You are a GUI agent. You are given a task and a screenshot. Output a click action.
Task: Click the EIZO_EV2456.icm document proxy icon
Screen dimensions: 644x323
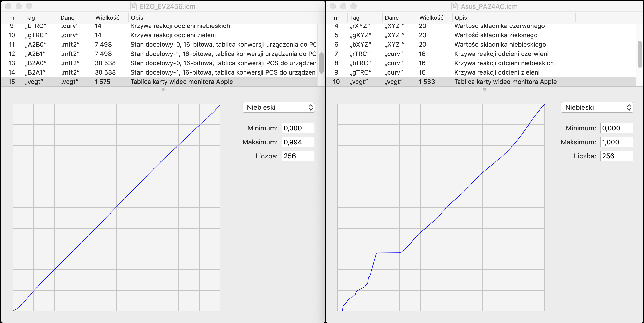pyautogui.click(x=134, y=6)
